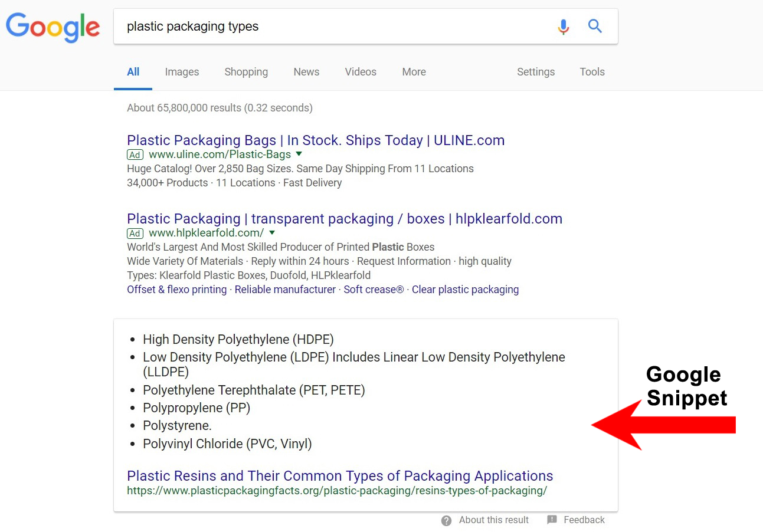
Task: Switch to the Images tab
Action: pos(182,72)
